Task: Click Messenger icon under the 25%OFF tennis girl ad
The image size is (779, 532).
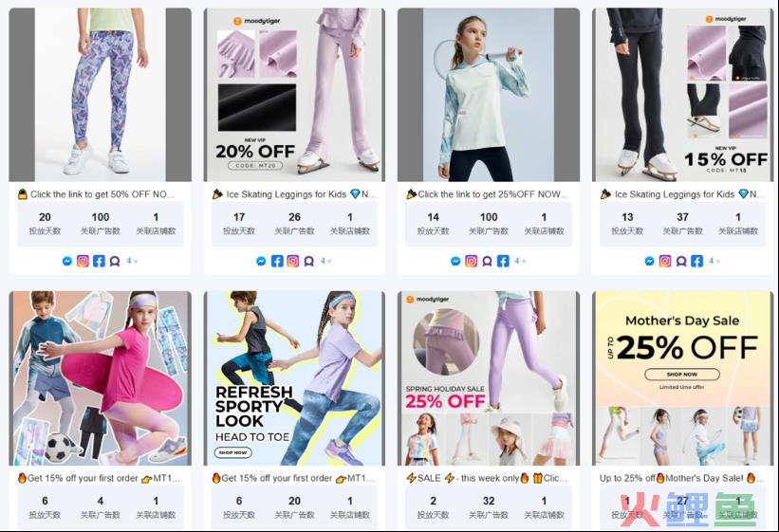Action: (455, 261)
